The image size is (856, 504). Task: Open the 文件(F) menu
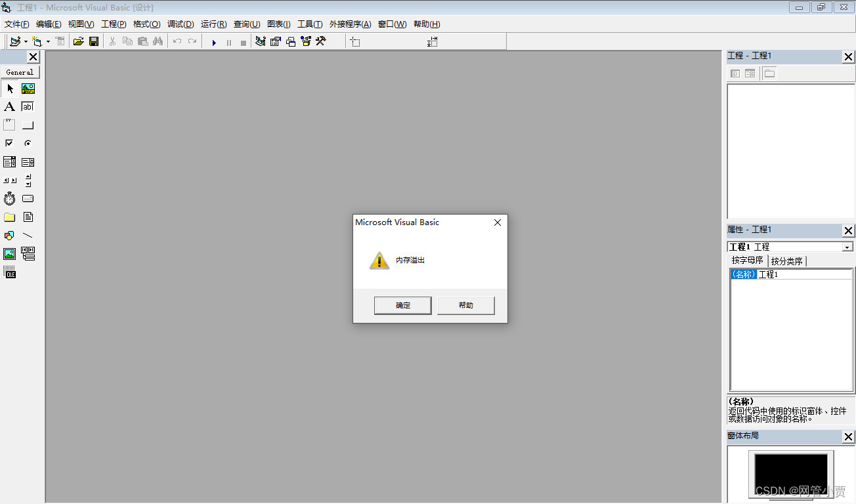(17, 24)
